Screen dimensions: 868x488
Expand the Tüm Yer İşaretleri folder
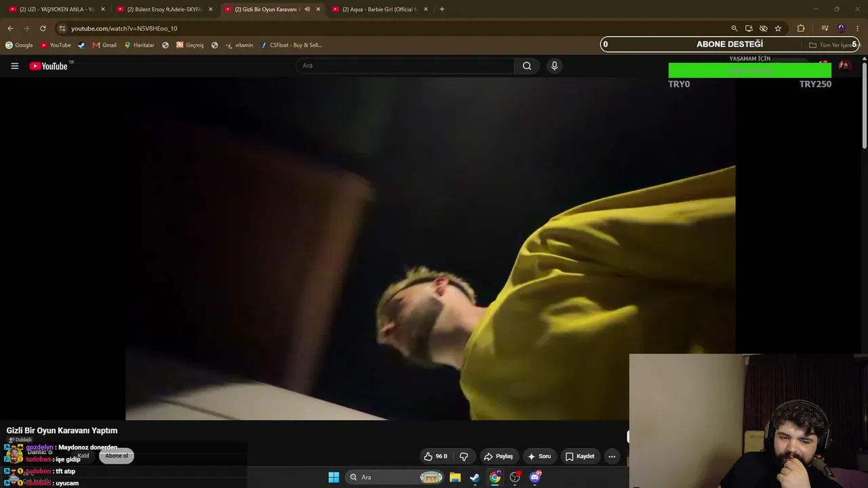tap(833, 45)
